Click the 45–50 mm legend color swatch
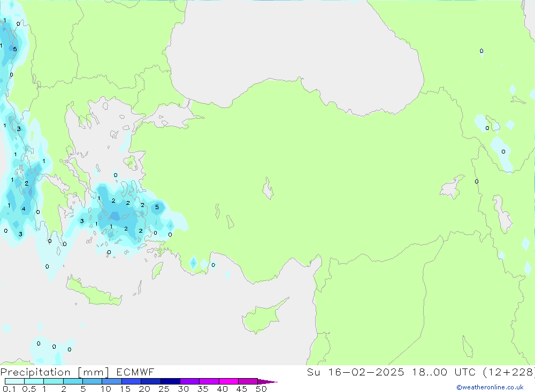Screen dimensions: 535x392 click(x=248, y=381)
